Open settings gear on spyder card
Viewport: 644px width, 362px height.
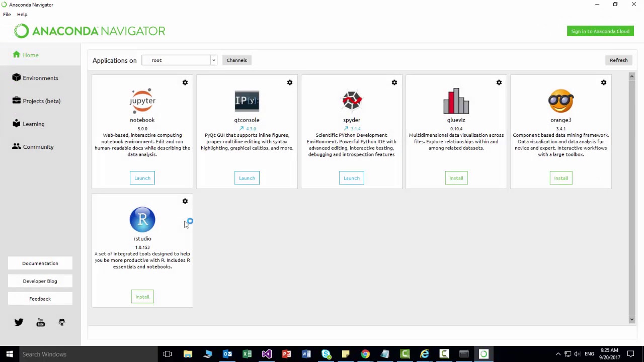click(x=394, y=82)
